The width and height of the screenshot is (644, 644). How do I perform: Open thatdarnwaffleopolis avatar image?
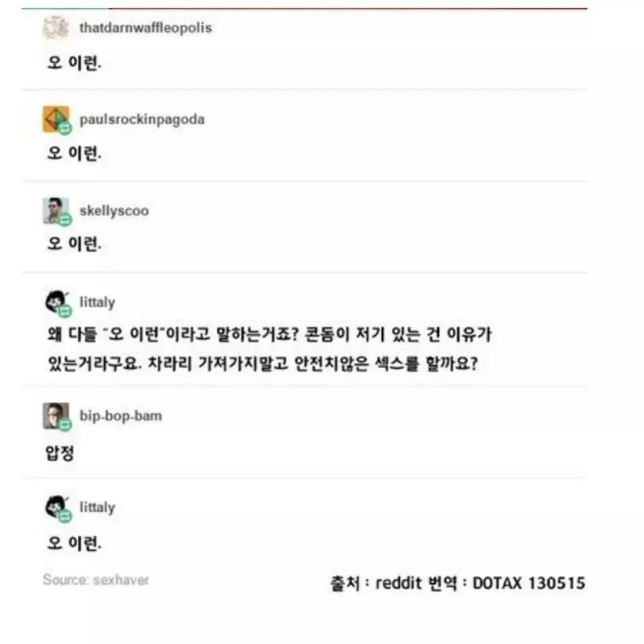56,28
